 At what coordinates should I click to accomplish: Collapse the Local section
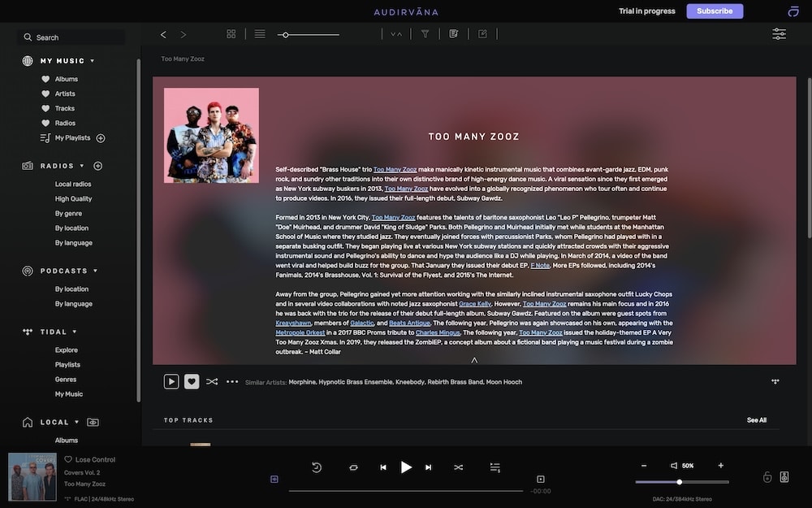click(x=76, y=422)
